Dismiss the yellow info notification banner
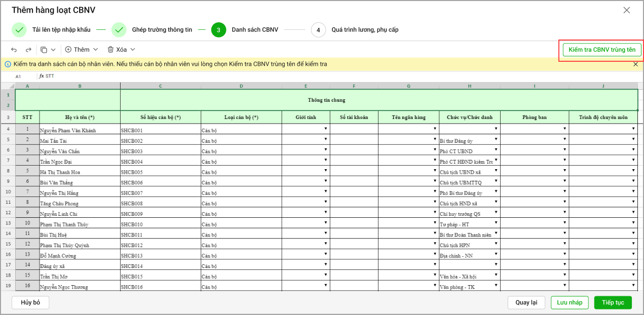The image size is (644, 315). pos(635,64)
